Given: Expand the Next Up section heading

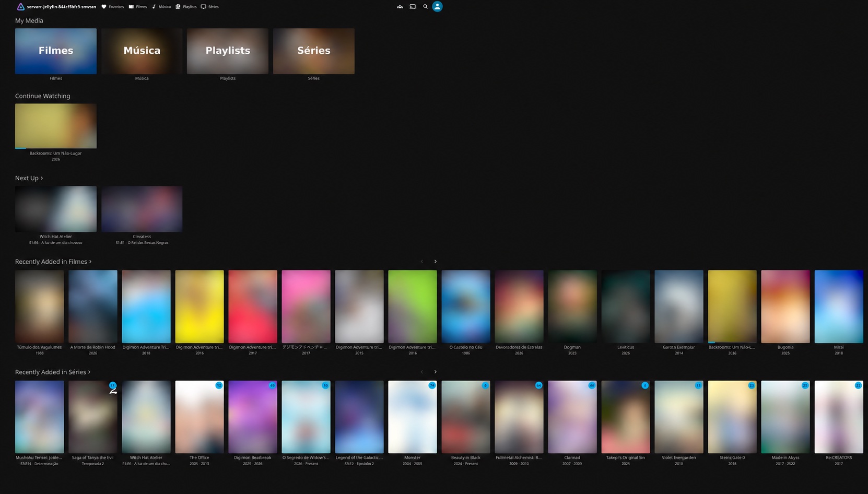Looking at the screenshot, I should (x=29, y=178).
